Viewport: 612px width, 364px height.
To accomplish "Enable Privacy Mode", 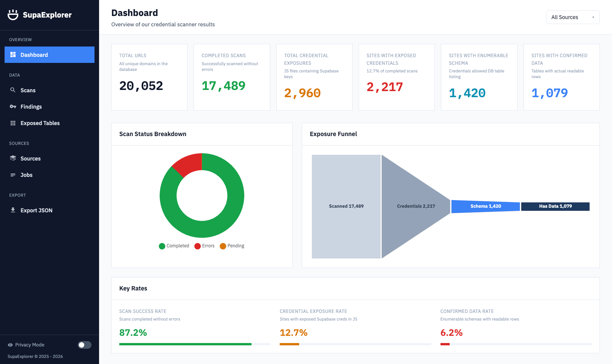I will [84, 345].
